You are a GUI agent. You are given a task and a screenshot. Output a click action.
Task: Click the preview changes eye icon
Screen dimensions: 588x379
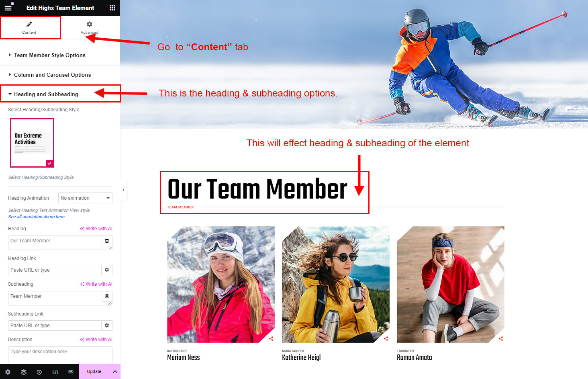pyautogui.click(x=71, y=372)
